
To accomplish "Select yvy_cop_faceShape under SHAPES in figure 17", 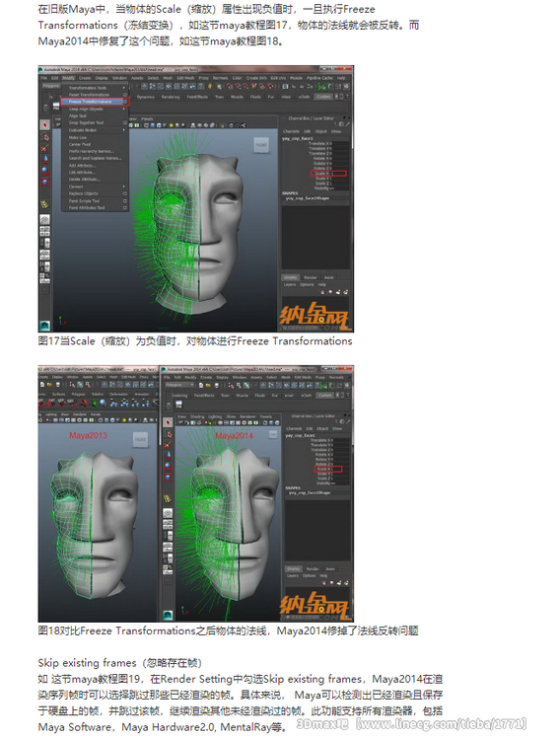I will [x=308, y=198].
